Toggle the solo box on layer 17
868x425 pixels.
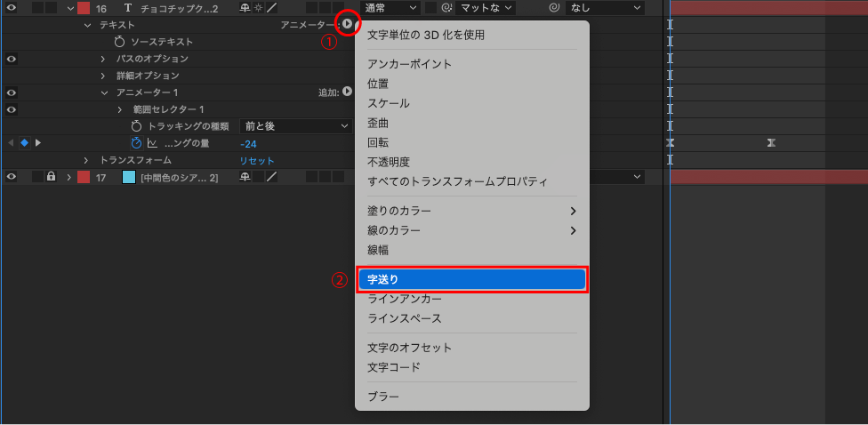37,177
